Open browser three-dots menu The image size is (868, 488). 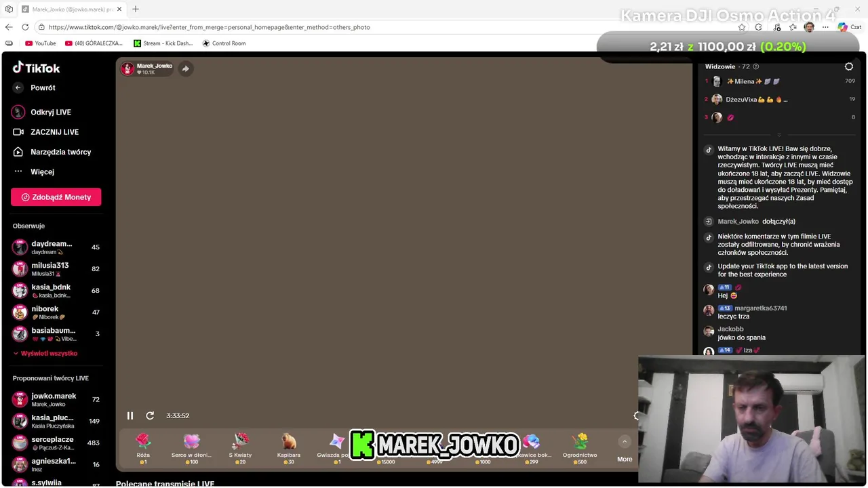pos(825,27)
